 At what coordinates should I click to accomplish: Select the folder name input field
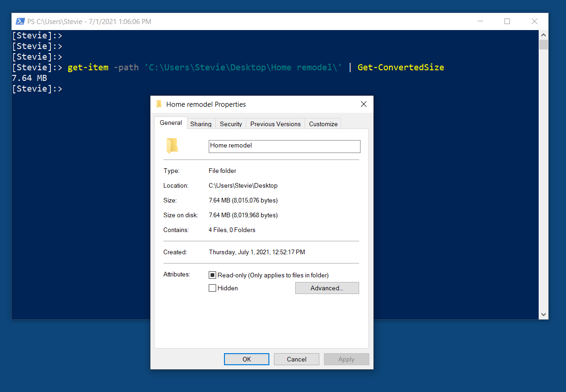(x=284, y=146)
